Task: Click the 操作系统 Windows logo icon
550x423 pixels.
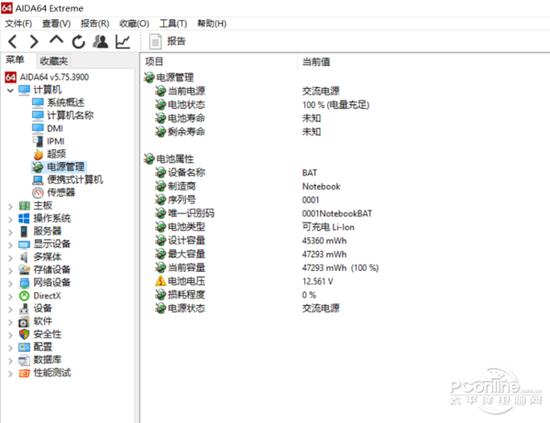Action: click(24, 219)
